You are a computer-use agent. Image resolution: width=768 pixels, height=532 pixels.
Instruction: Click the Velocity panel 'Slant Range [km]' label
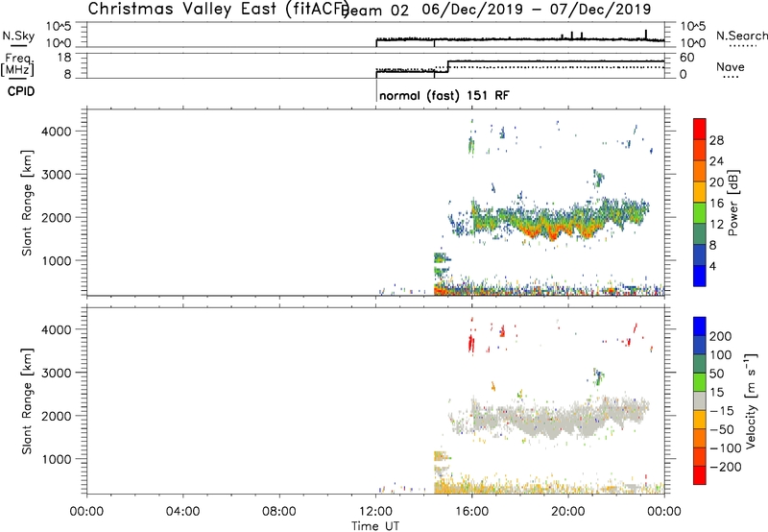(x=27, y=401)
